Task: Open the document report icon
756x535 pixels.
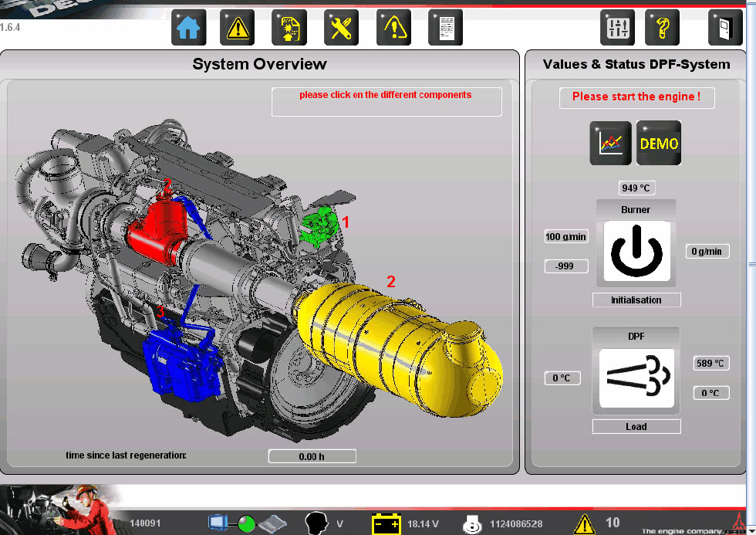Action: [445, 28]
